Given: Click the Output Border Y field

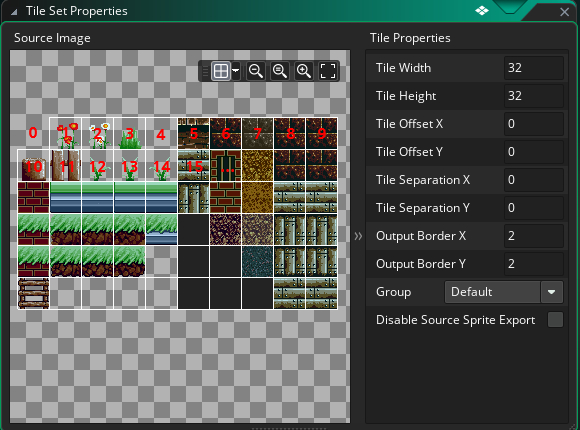Looking at the screenshot, I should pyautogui.click(x=533, y=264).
